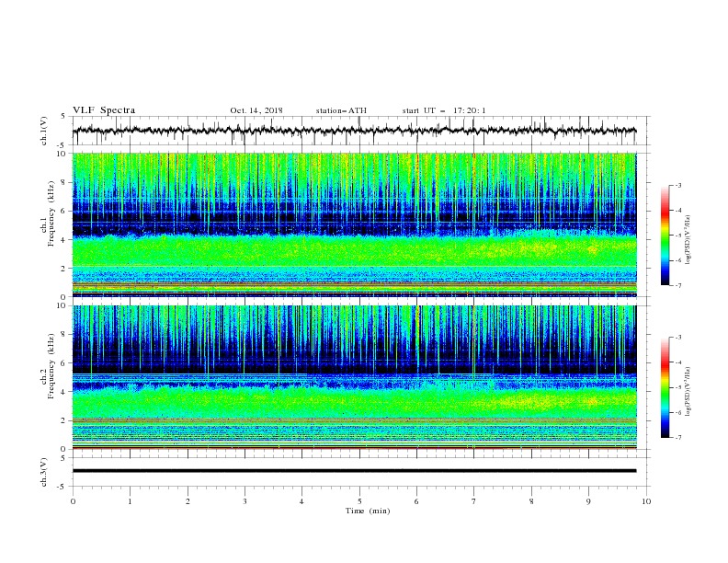This screenshot has height=563, width=728.
Task: Click the "ch.1(V)" waveform axis label
Action: coord(44,131)
